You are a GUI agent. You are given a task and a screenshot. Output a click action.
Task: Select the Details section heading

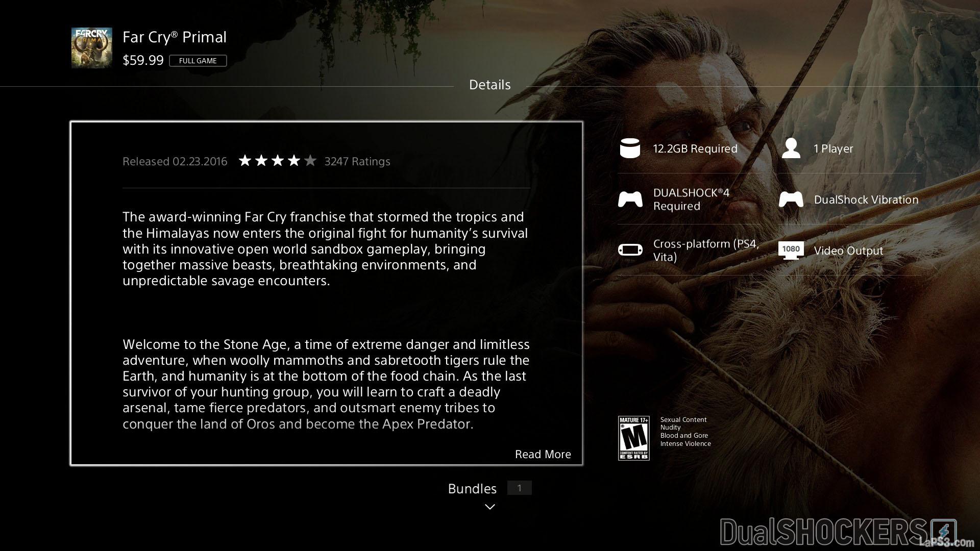click(489, 85)
